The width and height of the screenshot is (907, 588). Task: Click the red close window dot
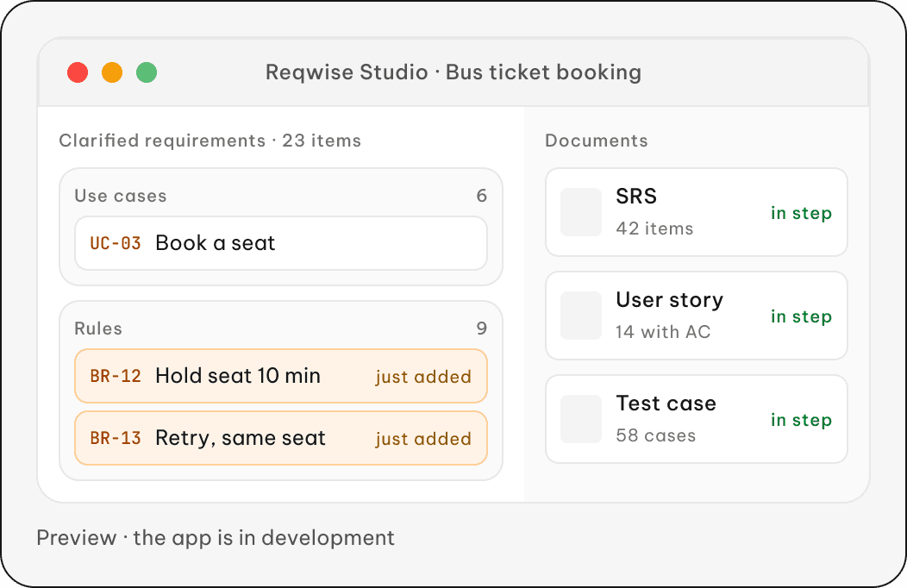pyautogui.click(x=78, y=72)
